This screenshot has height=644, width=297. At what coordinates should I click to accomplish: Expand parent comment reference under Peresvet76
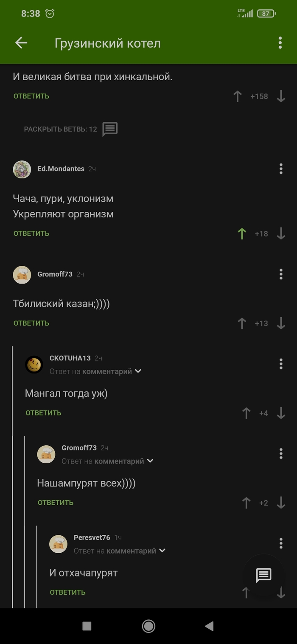pyautogui.click(x=162, y=551)
